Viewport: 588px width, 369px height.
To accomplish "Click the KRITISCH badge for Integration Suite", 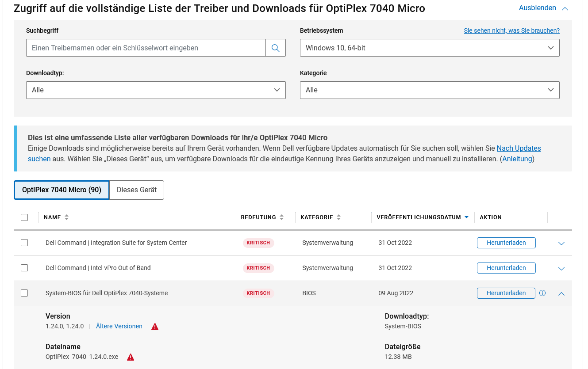I will (x=258, y=243).
